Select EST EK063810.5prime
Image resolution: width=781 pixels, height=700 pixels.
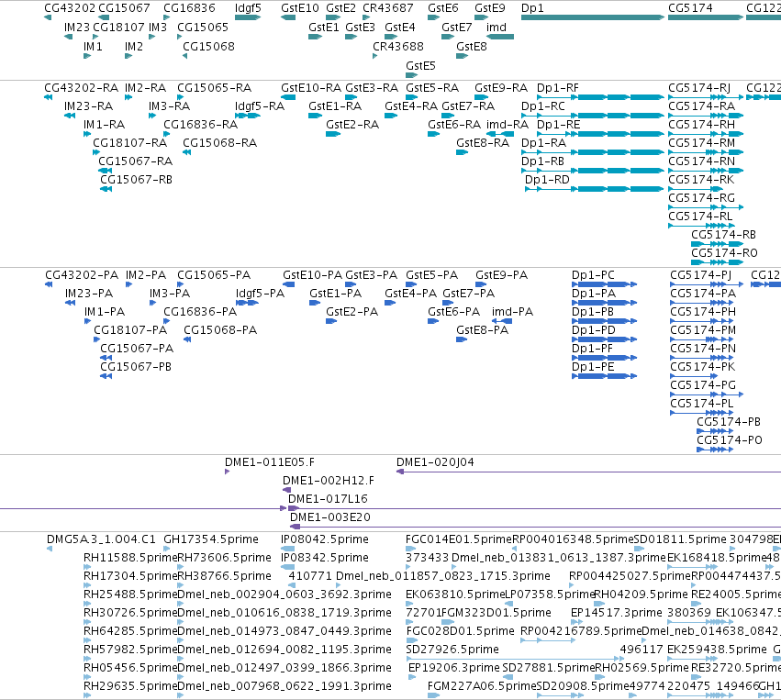(455, 594)
